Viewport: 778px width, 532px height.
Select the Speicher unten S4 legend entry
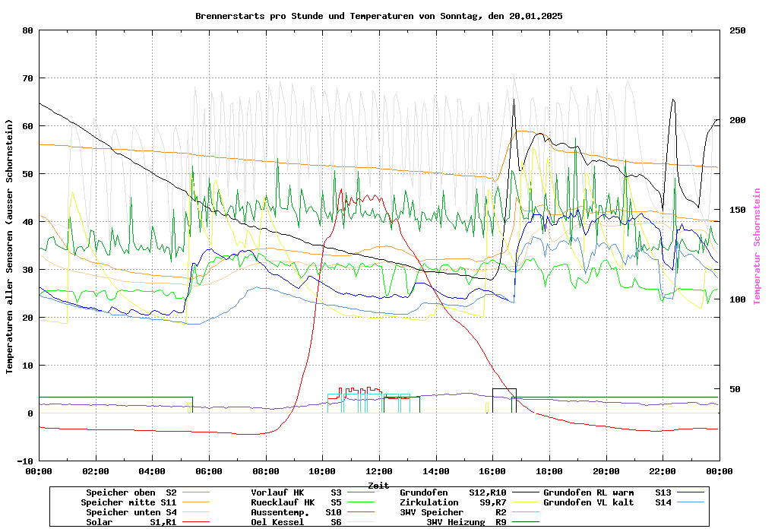tap(128, 512)
